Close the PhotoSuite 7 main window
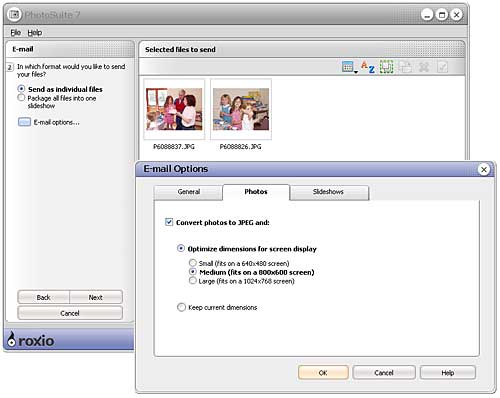This screenshot has height=398, width=500. coord(457,15)
